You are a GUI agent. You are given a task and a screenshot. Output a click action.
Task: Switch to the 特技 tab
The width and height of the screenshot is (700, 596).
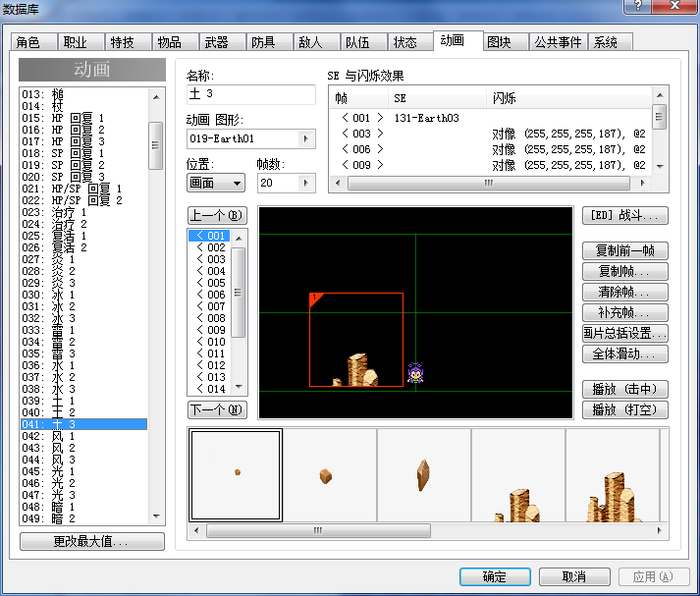[x=129, y=42]
